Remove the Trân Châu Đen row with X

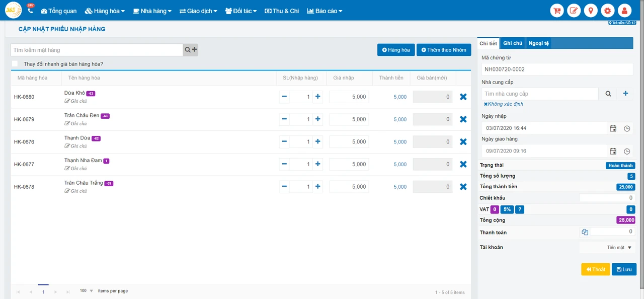tap(463, 119)
